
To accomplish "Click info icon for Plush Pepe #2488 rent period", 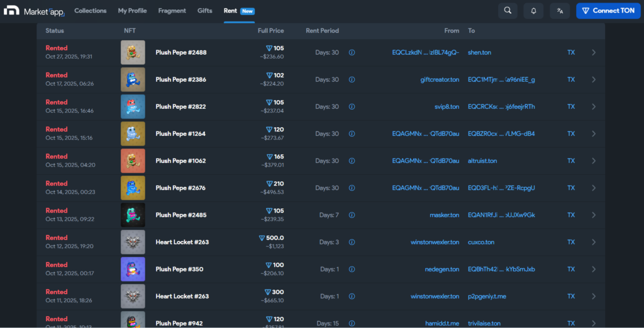I will [x=352, y=53].
